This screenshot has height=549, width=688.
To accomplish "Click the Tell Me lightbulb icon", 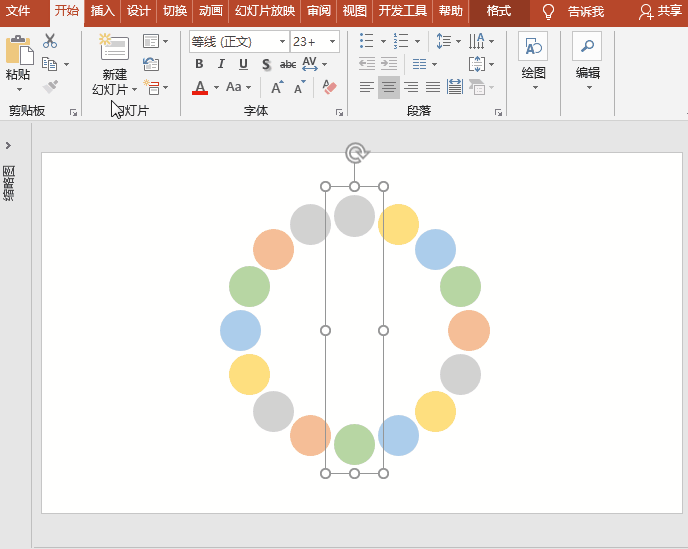I will pos(548,11).
